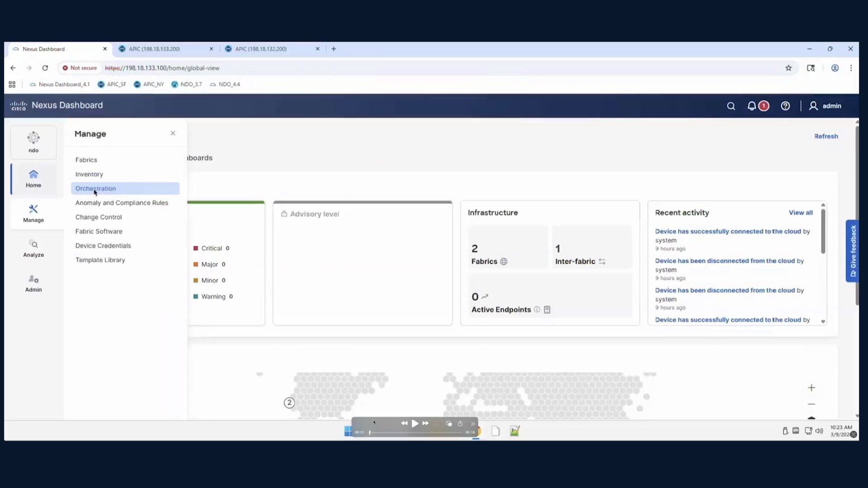Open a new browser tab

pyautogui.click(x=334, y=49)
